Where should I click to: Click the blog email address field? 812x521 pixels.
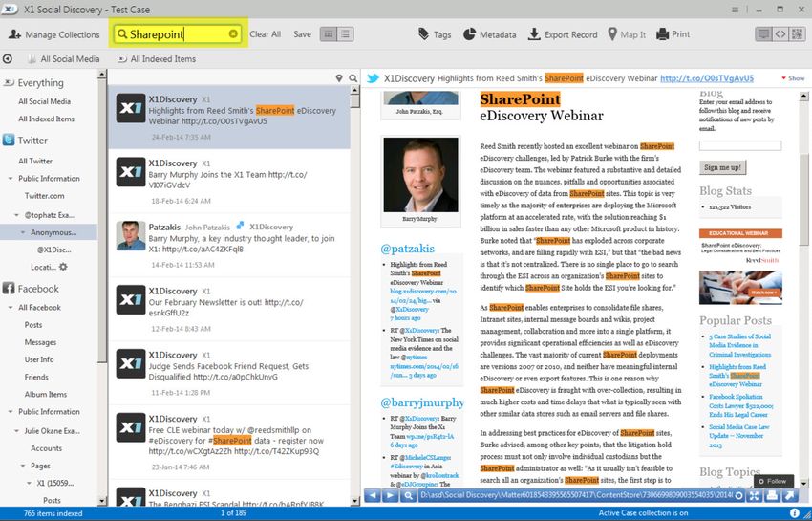pyautogui.click(x=740, y=145)
